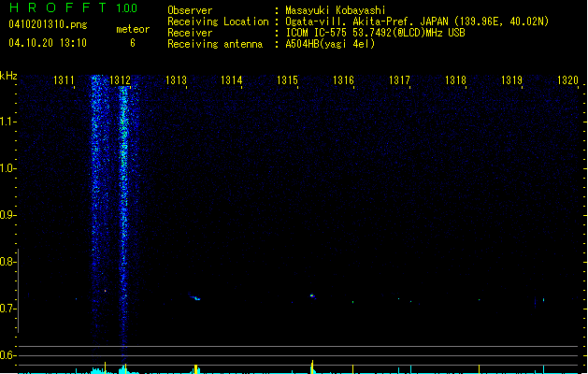Click the 1313 time axis label

coord(176,79)
